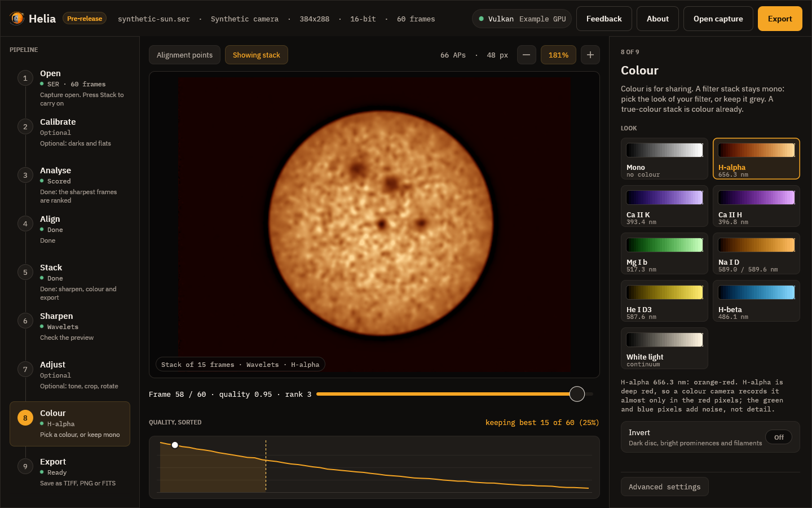Select pipeline step 1 Open

pyautogui.click(x=70, y=87)
